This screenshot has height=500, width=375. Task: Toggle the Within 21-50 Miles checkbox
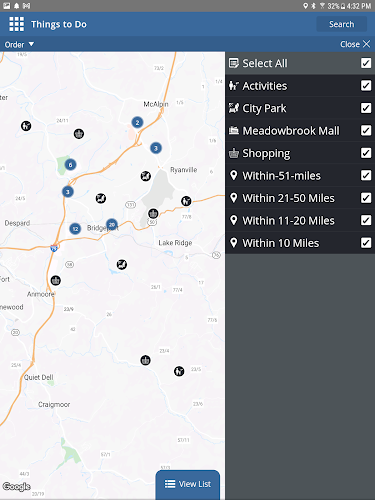pos(366,198)
